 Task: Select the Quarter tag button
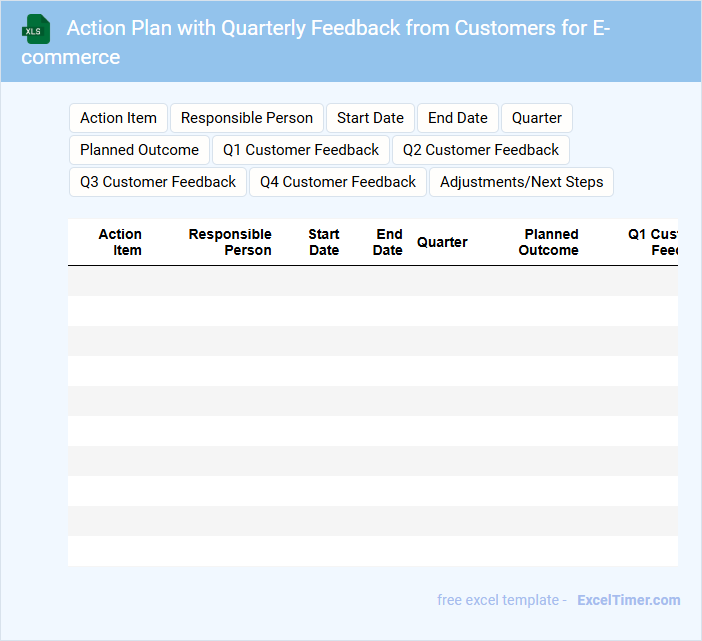coord(537,118)
